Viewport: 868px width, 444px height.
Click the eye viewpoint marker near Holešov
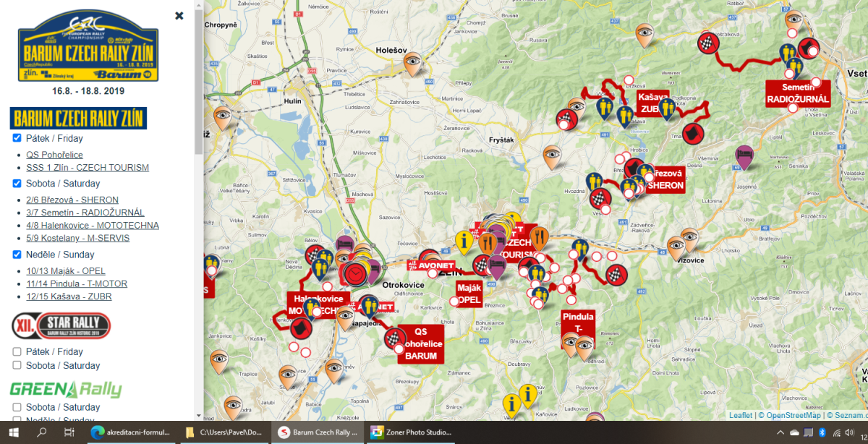tap(412, 61)
